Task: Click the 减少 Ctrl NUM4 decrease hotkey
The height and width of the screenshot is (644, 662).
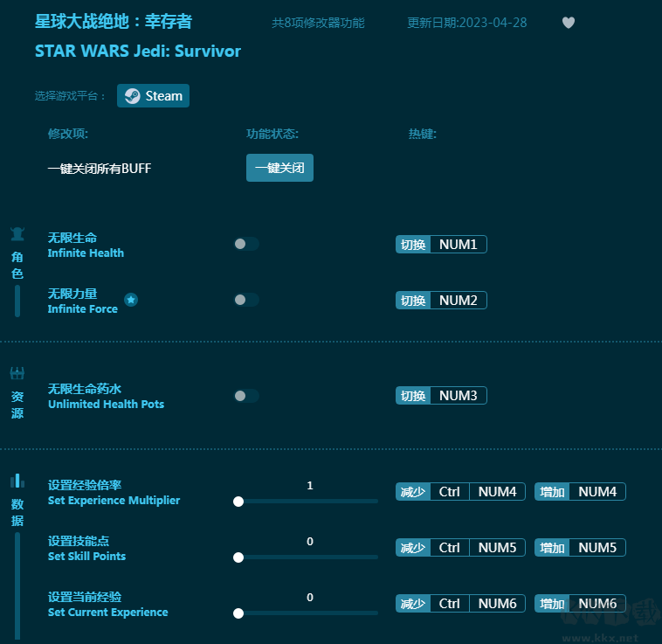Action: (x=460, y=492)
